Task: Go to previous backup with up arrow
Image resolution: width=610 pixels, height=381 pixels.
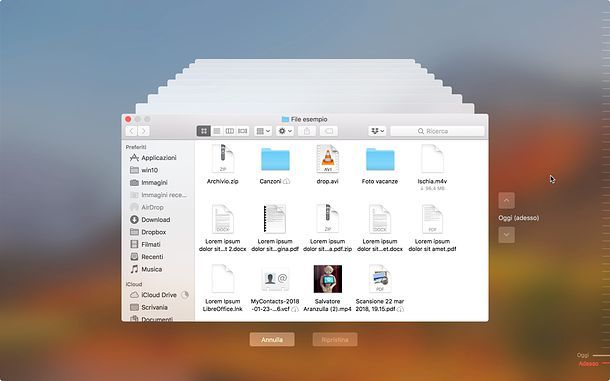Action: (x=506, y=200)
